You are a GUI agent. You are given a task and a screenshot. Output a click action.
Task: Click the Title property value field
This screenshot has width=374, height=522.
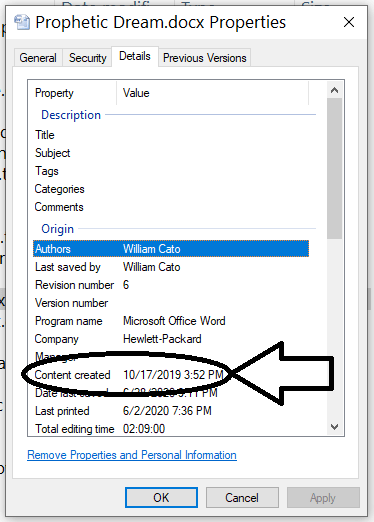click(215, 135)
